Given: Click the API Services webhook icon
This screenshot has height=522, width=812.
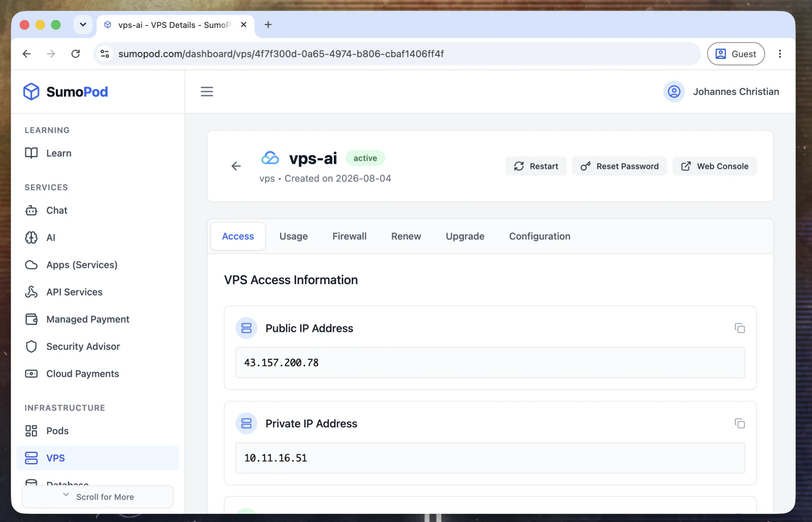Looking at the screenshot, I should [x=31, y=292].
